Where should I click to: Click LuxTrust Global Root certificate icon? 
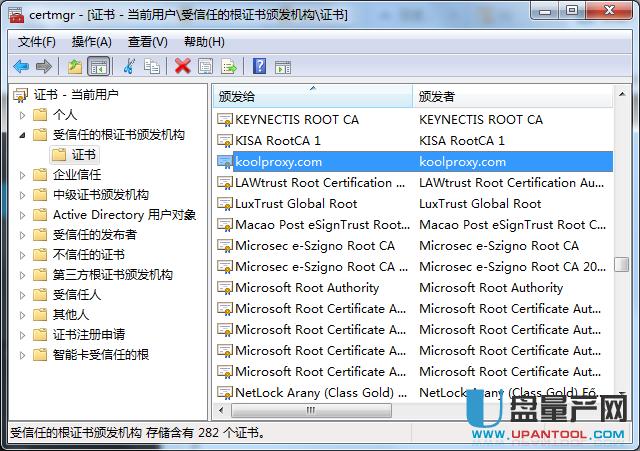pyautogui.click(x=225, y=204)
